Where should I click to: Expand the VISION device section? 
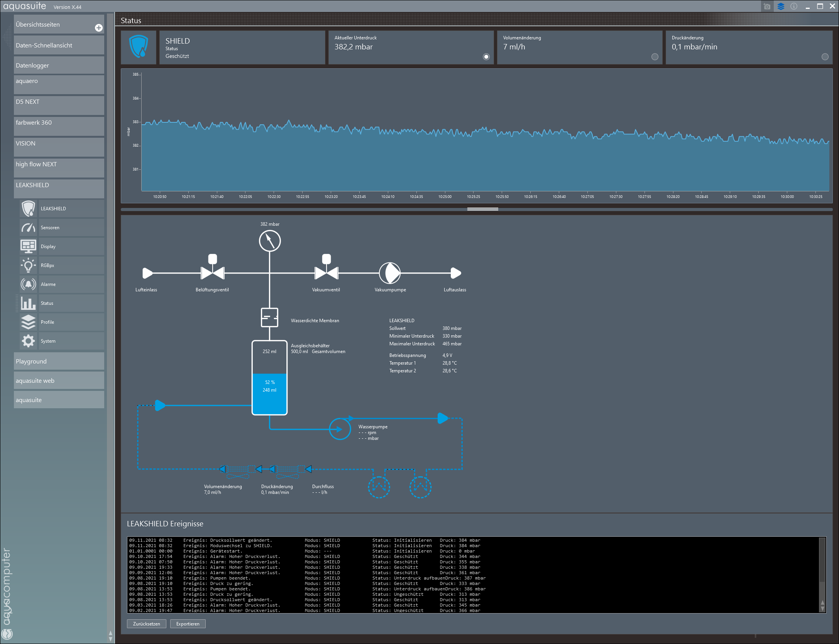coord(59,147)
